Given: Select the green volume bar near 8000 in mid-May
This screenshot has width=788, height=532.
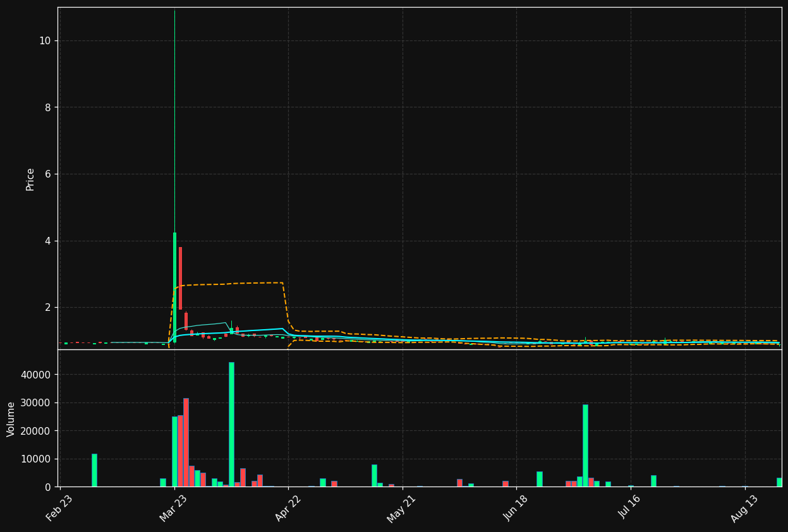Looking at the screenshot, I should pyautogui.click(x=374, y=476).
